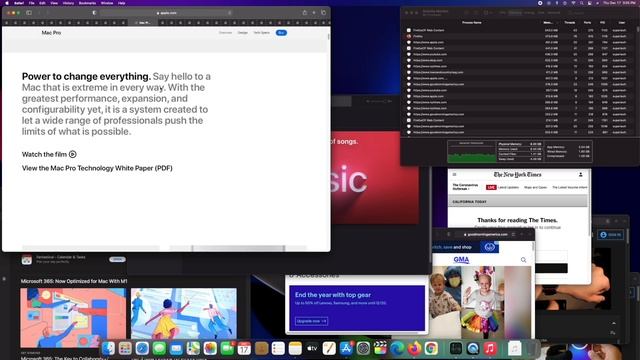640x360 pixels.
Task: Open the Bookmarks menu in the menu bar
Action: [87, 3]
